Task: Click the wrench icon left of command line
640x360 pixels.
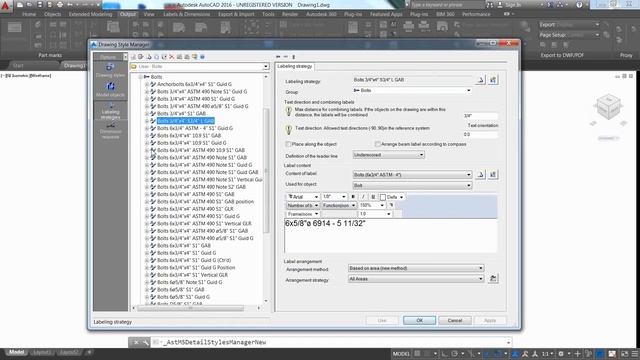Action: (x=145, y=342)
